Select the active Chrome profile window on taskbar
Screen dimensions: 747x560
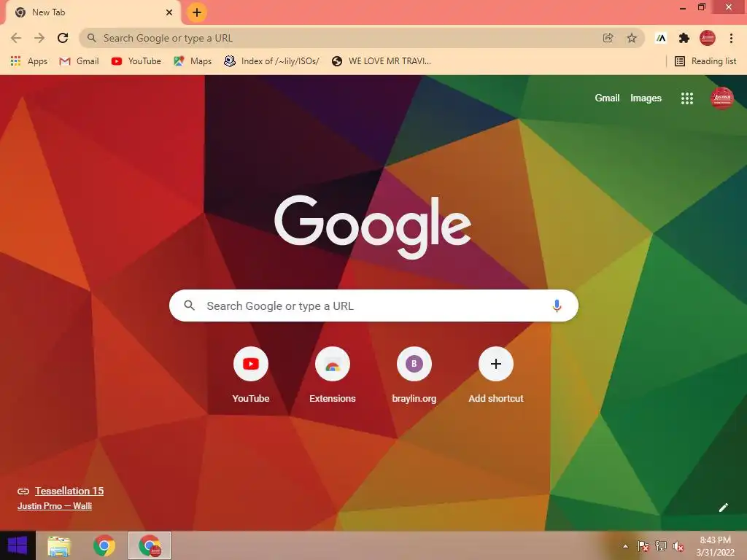tap(150, 545)
